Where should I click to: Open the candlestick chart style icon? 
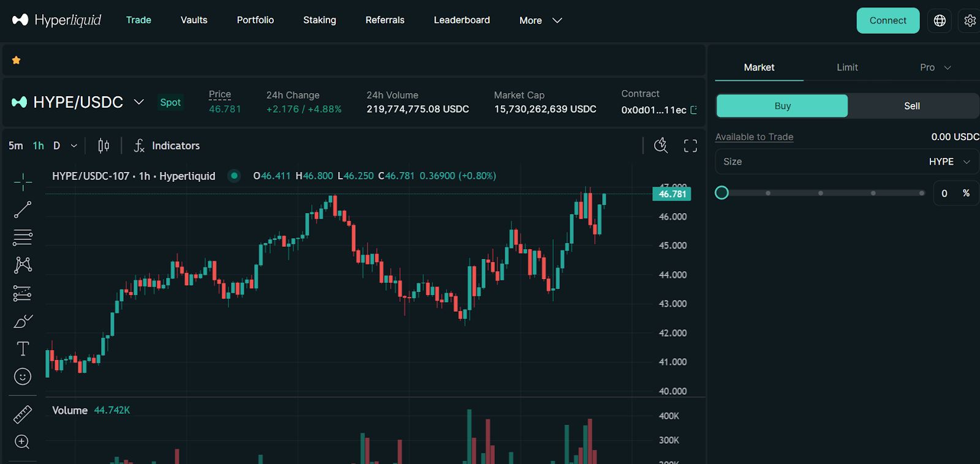pyautogui.click(x=104, y=146)
